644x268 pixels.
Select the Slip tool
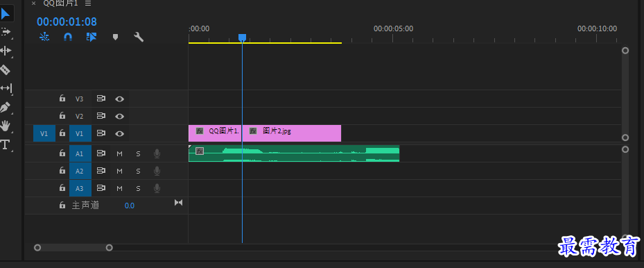click(x=6, y=88)
